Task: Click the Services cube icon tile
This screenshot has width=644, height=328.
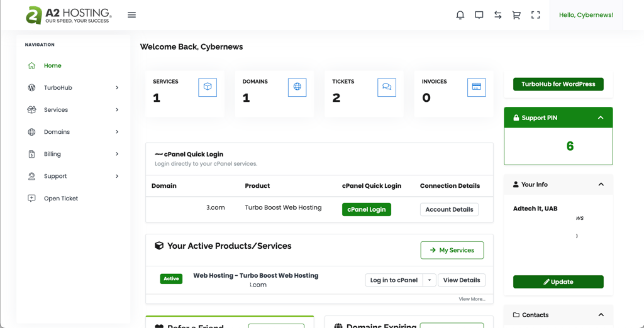Action: click(208, 87)
